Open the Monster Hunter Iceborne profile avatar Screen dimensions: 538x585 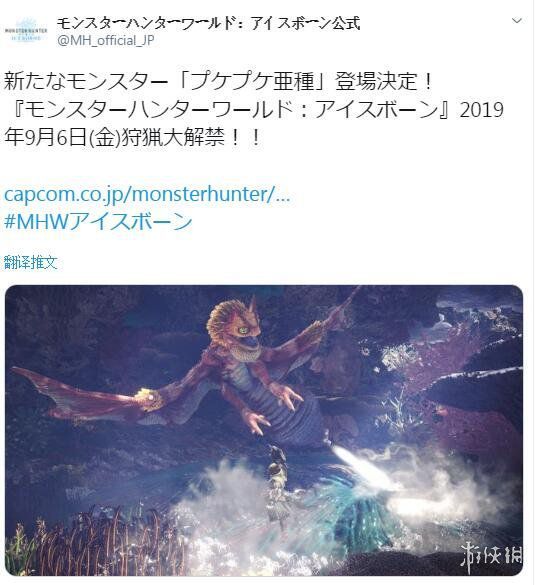pos(26,30)
